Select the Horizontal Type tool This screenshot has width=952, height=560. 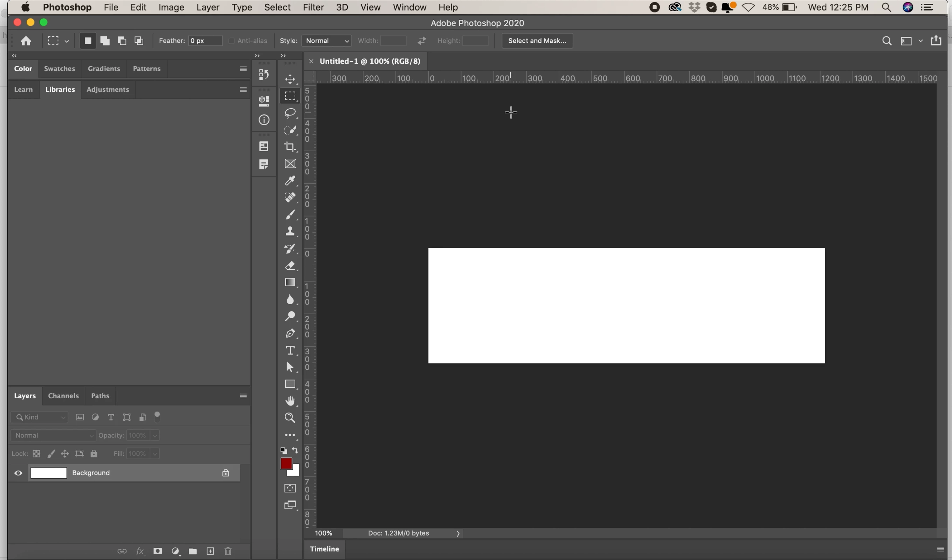[x=290, y=350]
